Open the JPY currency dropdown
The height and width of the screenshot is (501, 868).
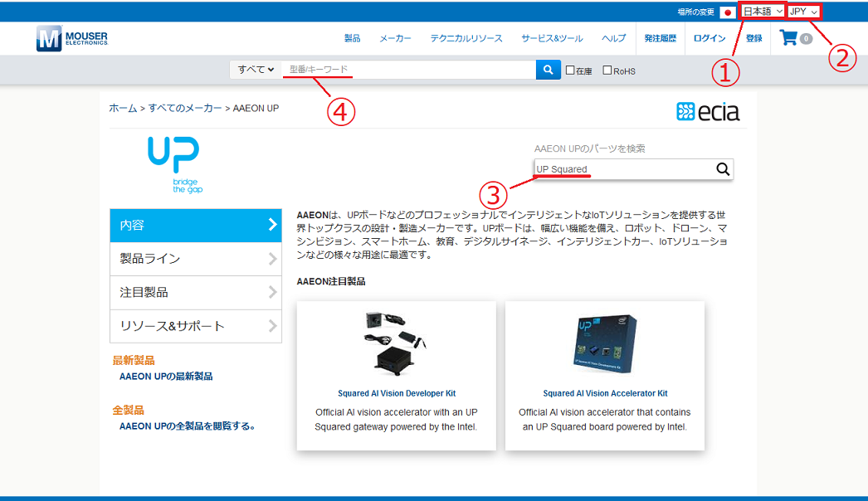(803, 11)
